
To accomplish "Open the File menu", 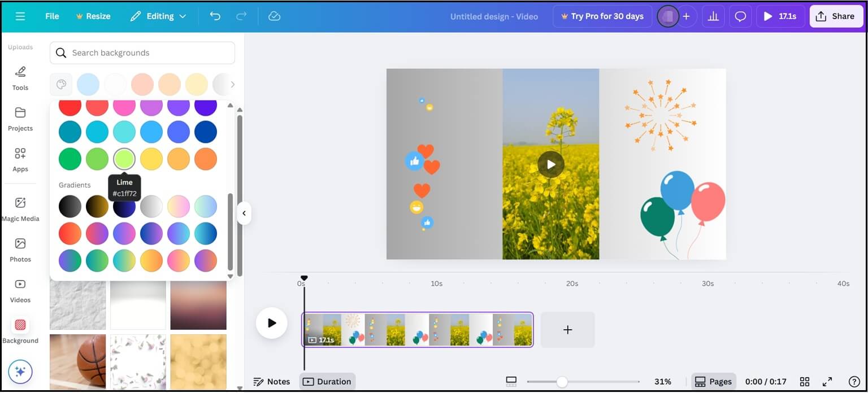I will point(52,16).
